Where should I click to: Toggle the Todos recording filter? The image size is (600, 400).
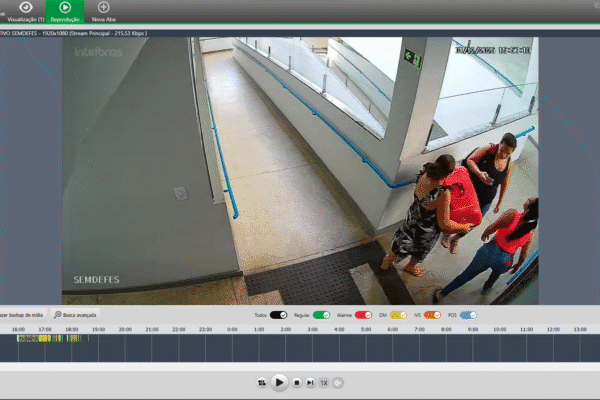278,314
